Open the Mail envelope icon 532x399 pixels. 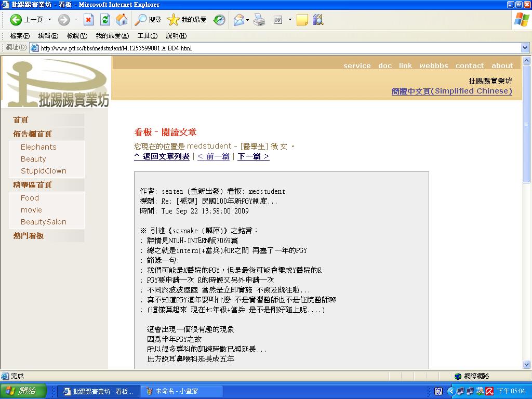pyautogui.click(x=239, y=20)
